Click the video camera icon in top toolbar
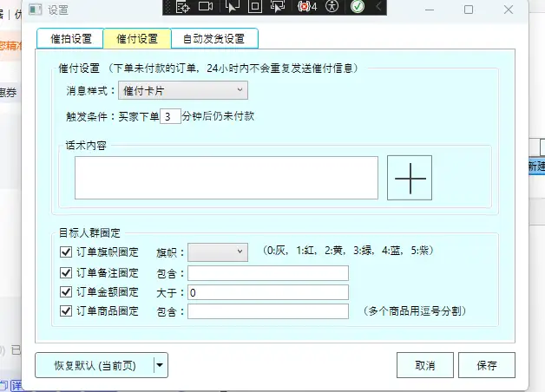The image size is (545, 392). (x=206, y=6)
